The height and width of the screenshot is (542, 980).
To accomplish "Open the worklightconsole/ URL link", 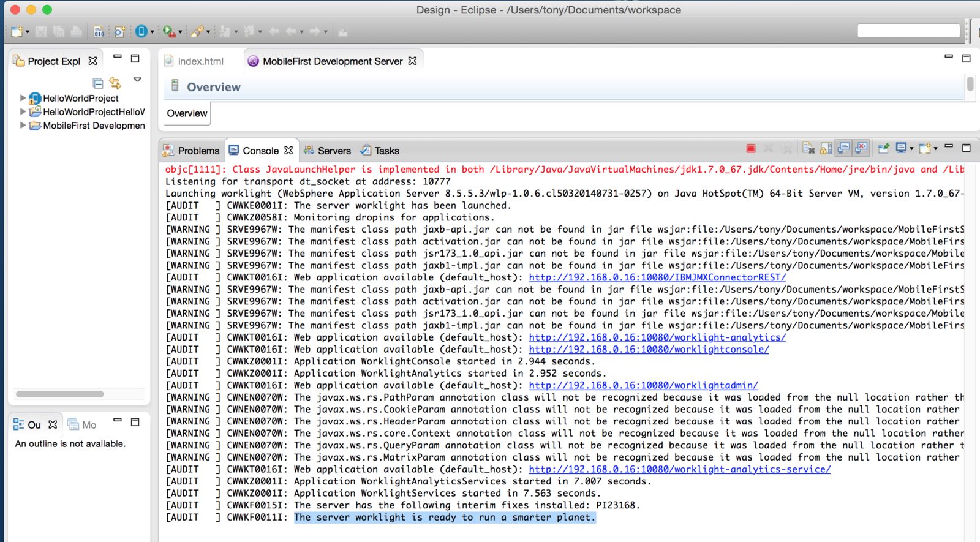I will (x=649, y=350).
